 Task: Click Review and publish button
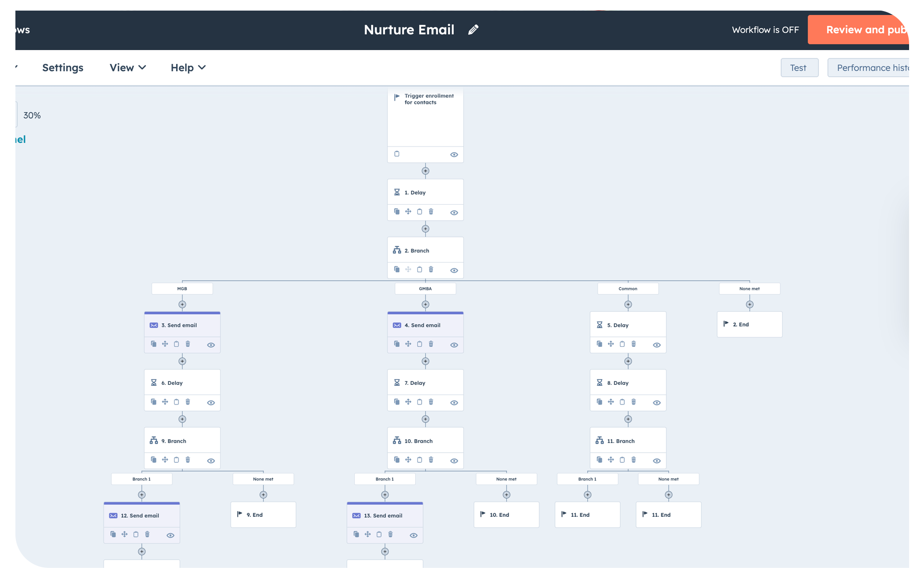859,29
